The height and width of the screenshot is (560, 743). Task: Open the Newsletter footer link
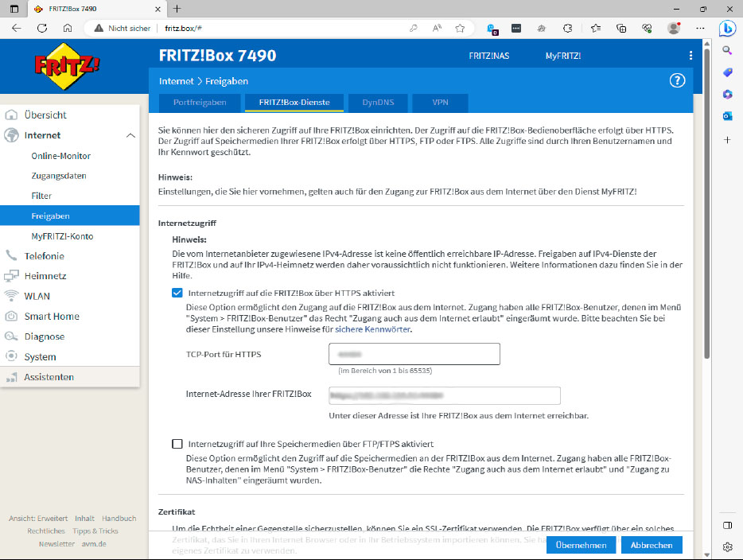point(56,544)
